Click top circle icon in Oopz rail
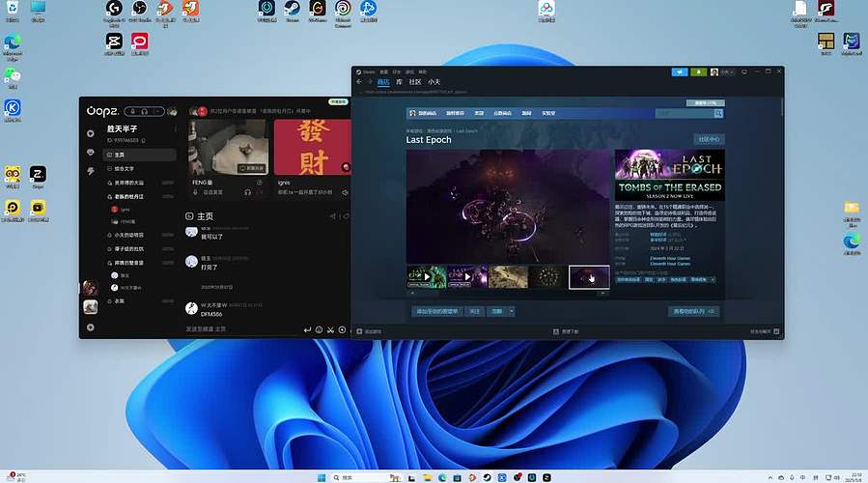This screenshot has width=868, height=483. [90, 133]
